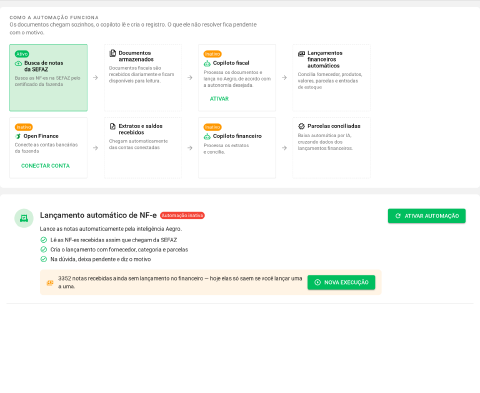Click the Open Finance logo icon
Viewport: 480px width, 393px height.
[x=18, y=136]
